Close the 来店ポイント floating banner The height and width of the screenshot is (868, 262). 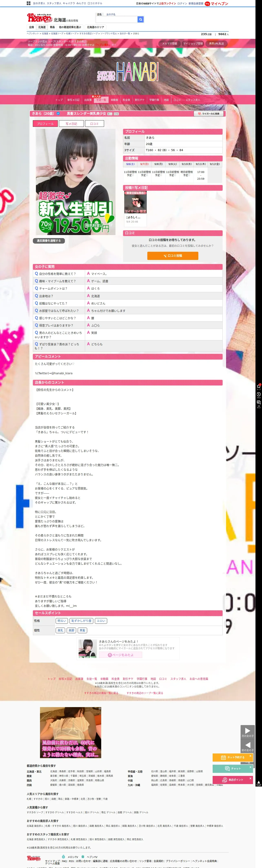click(x=250, y=778)
